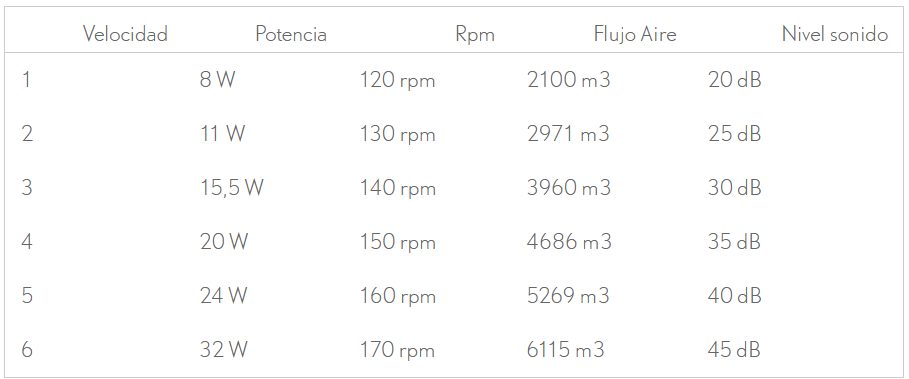This screenshot has height=379, width=909.
Task: Click the 4686 m3 airflow value
Action: 569,242
